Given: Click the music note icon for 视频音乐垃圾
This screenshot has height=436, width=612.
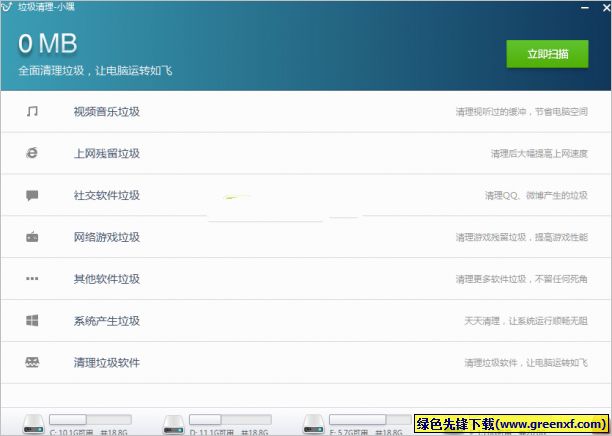Looking at the screenshot, I should point(32,111).
